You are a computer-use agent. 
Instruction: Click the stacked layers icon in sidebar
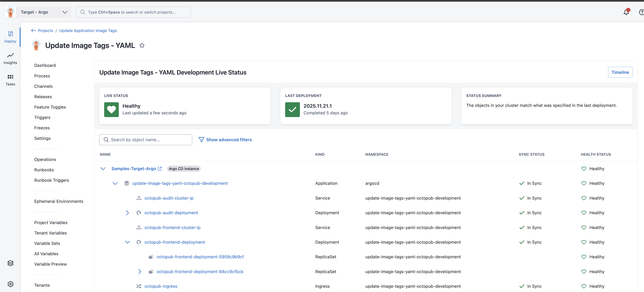[10, 263]
